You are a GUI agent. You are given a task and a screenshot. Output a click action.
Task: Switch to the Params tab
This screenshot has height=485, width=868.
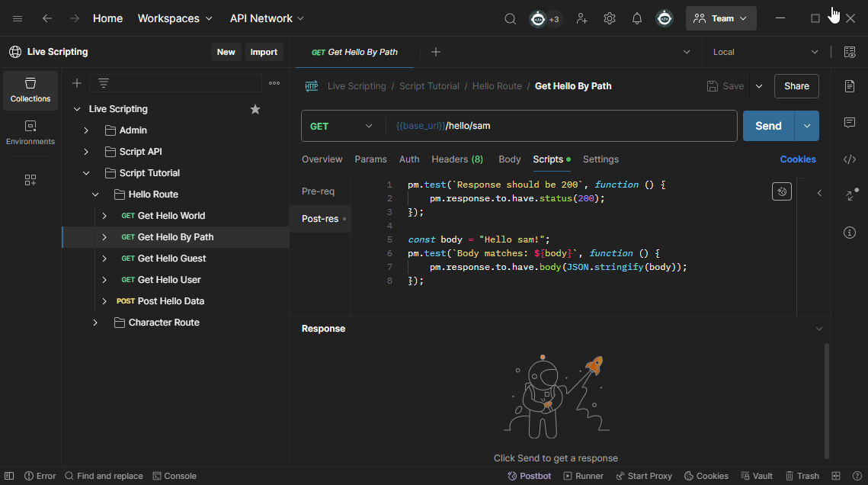pos(370,159)
